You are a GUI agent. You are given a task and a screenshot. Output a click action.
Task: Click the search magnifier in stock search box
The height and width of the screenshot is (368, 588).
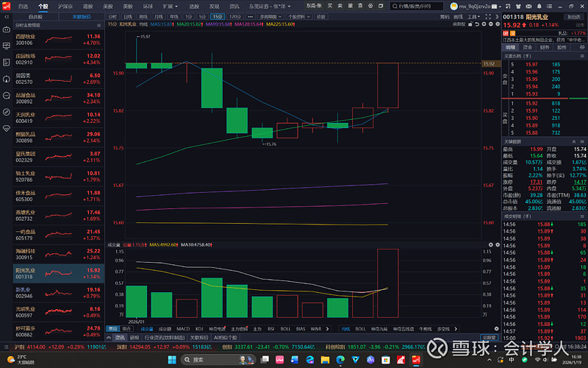coord(393,6)
